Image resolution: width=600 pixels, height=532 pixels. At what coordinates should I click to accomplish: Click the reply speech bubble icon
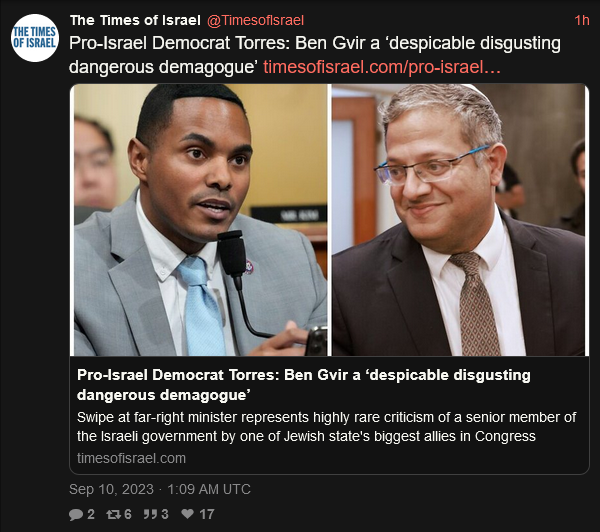coord(76,514)
